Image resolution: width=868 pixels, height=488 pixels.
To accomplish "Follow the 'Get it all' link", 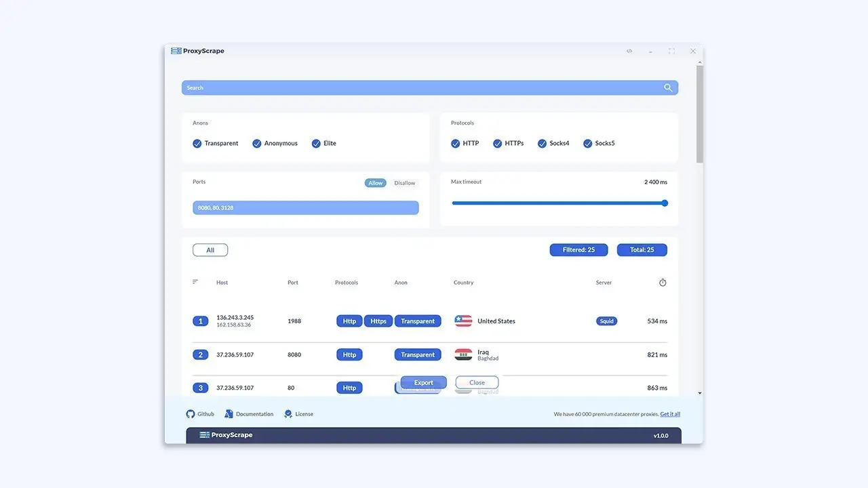I will 670,414.
